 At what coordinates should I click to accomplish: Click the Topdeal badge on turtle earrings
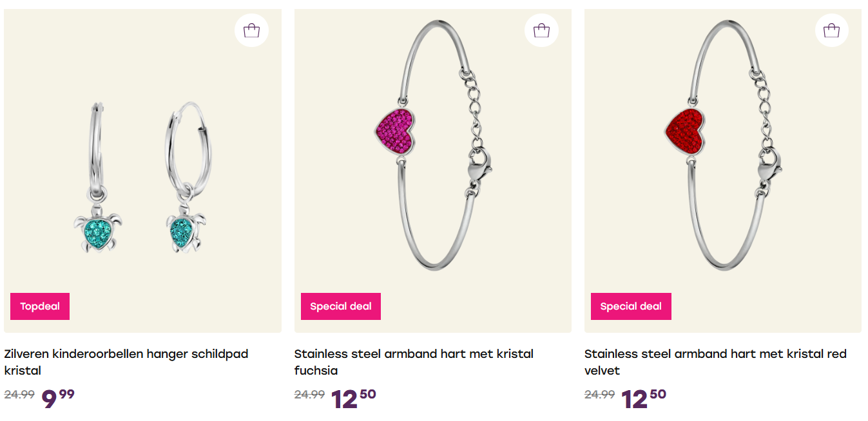point(40,306)
